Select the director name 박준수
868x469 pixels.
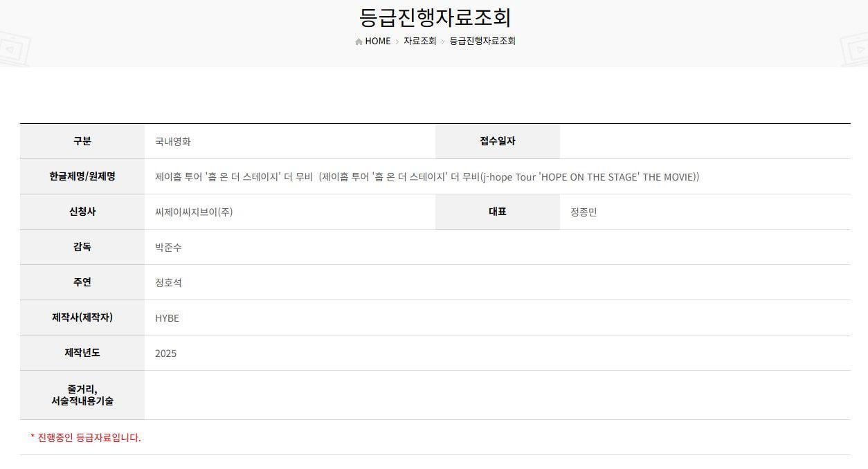pos(168,248)
